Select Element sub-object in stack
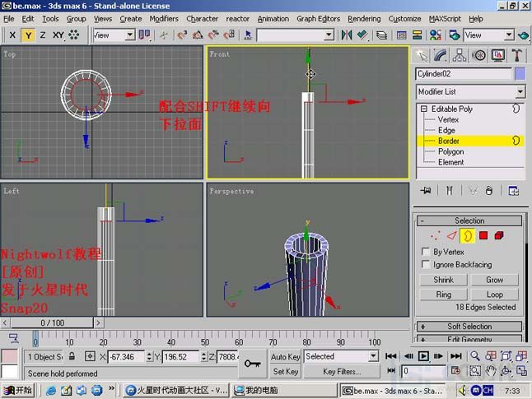This screenshot has height=399, width=532. [x=450, y=162]
